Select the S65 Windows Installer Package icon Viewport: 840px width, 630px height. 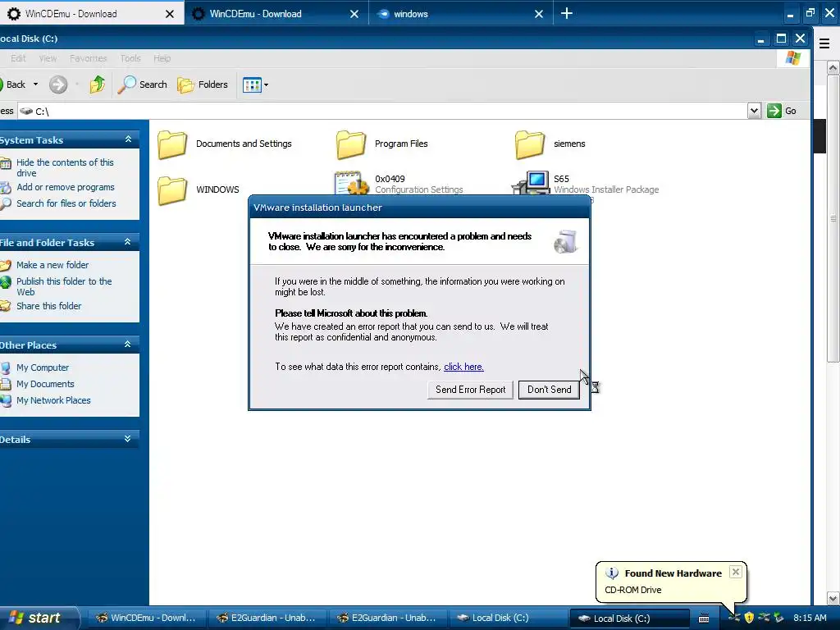point(531,183)
